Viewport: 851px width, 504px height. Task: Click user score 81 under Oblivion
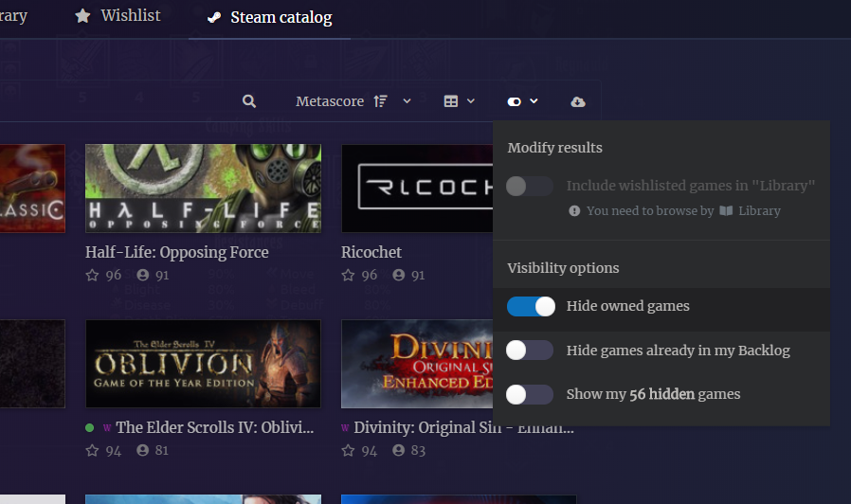[x=162, y=451]
